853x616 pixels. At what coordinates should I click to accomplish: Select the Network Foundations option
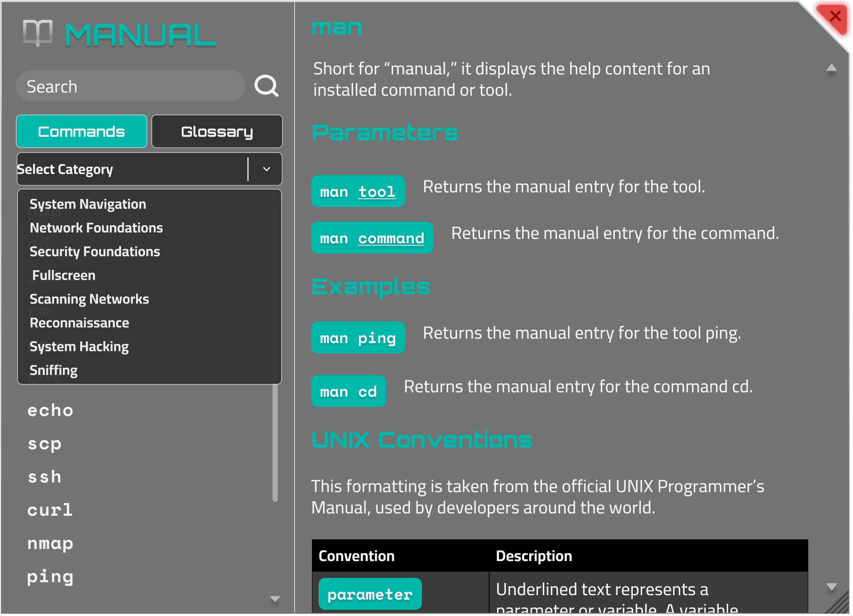click(x=96, y=228)
